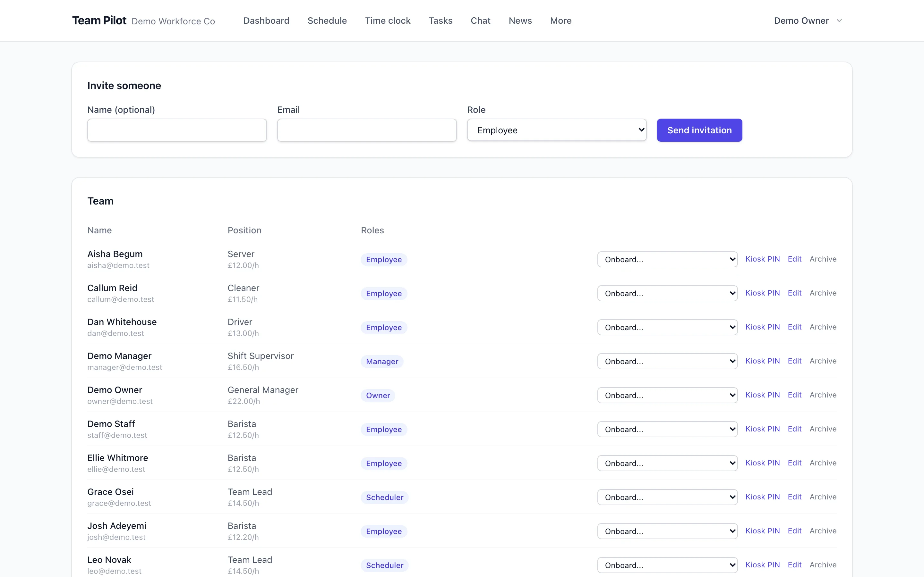Click Kiosk PIN for Callum Reid
This screenshot has width=924, height=577.
(763, 293)
